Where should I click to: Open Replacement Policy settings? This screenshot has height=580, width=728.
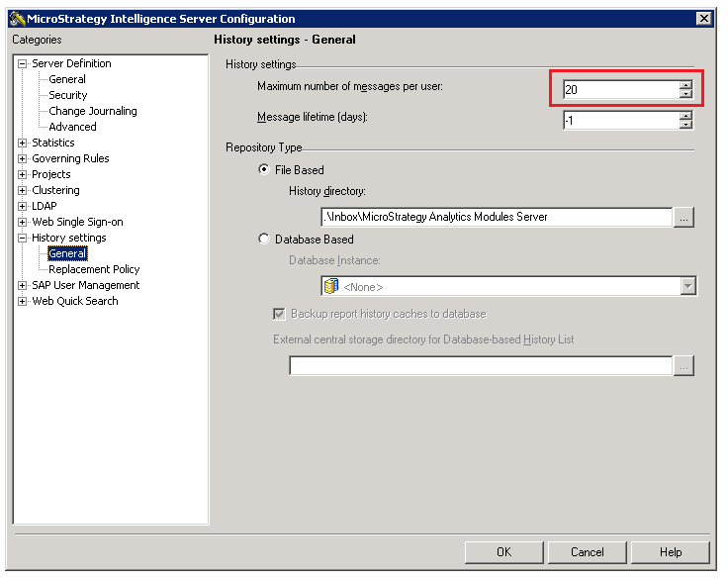pos(94,269)
